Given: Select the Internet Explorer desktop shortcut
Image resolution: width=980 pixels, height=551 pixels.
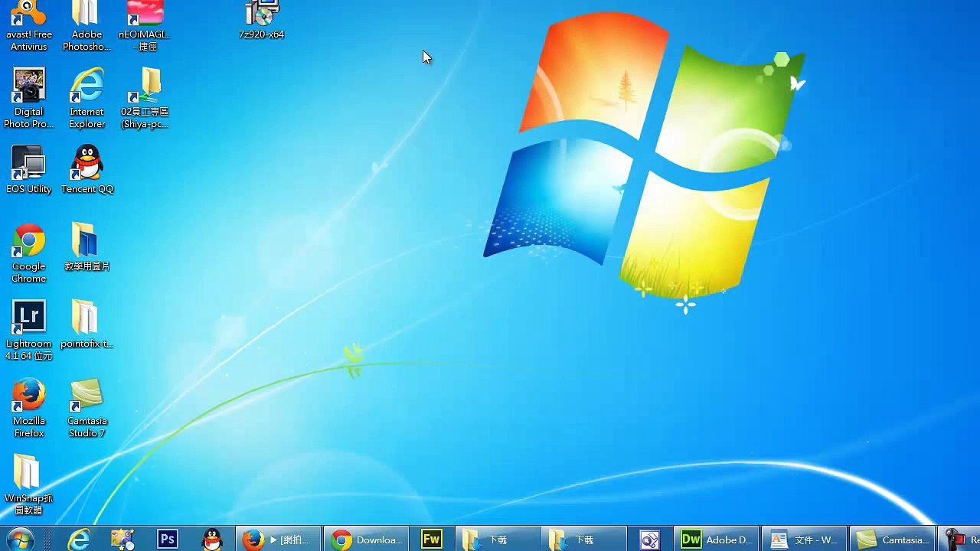Looking at the screenshot, I should coord(87,99).
